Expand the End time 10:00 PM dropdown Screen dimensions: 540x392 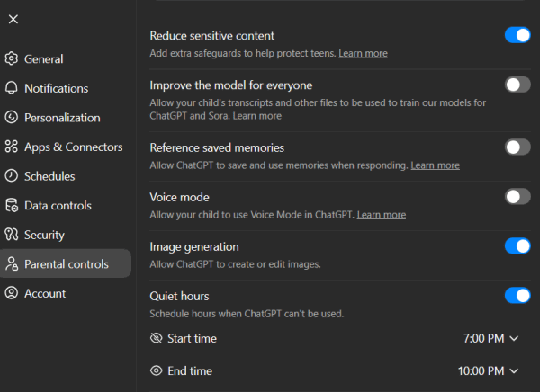[488, 370]
